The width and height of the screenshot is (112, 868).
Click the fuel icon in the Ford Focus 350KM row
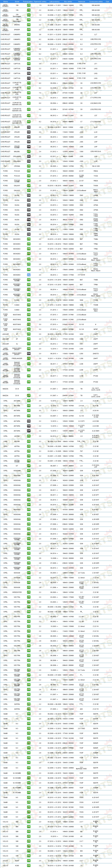[29, 176]
